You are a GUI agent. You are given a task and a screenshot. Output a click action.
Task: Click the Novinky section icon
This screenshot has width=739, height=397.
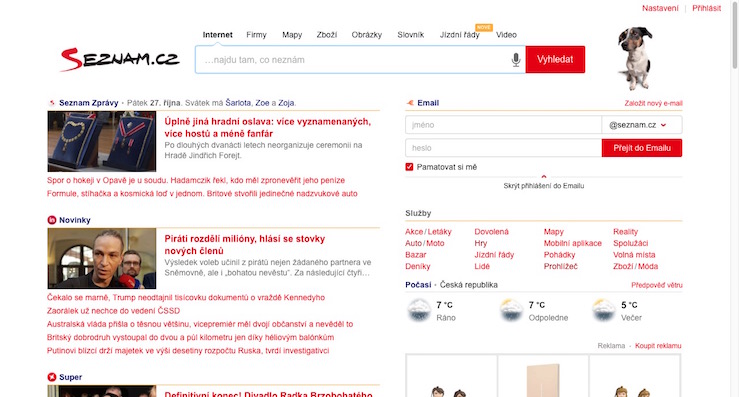[52, 220]
